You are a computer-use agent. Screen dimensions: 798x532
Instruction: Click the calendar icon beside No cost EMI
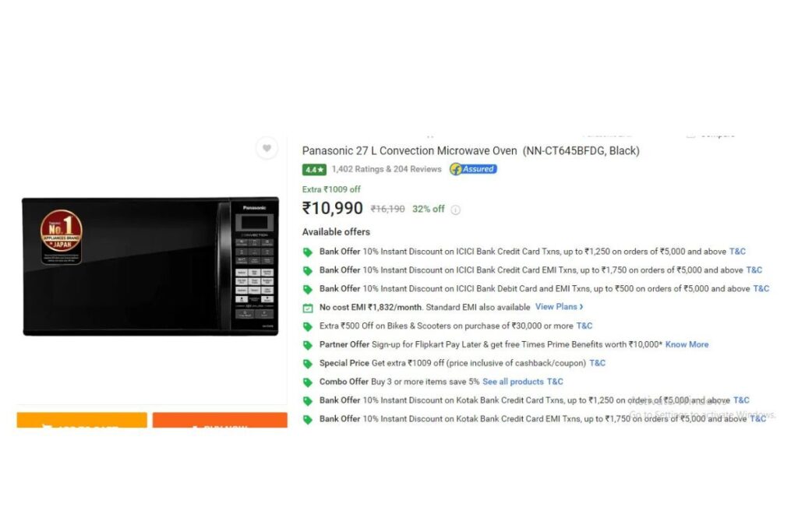307,308
